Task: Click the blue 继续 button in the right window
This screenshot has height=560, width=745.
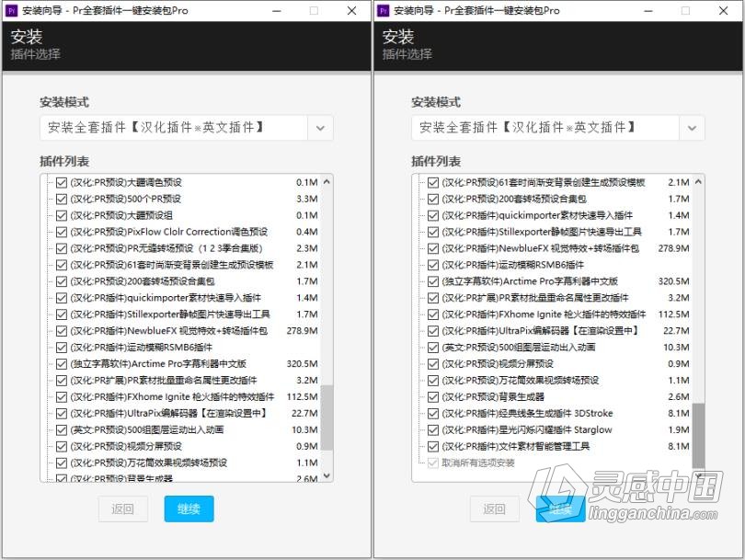Action: 561,509
